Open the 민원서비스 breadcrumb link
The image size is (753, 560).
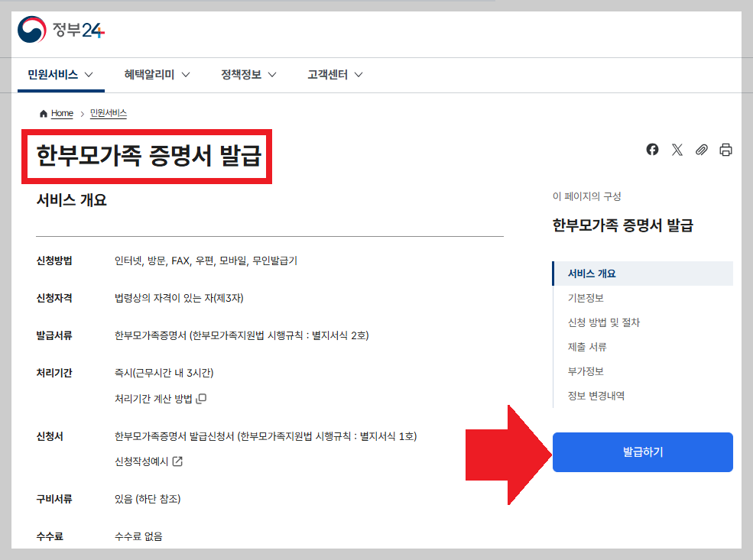107,113
